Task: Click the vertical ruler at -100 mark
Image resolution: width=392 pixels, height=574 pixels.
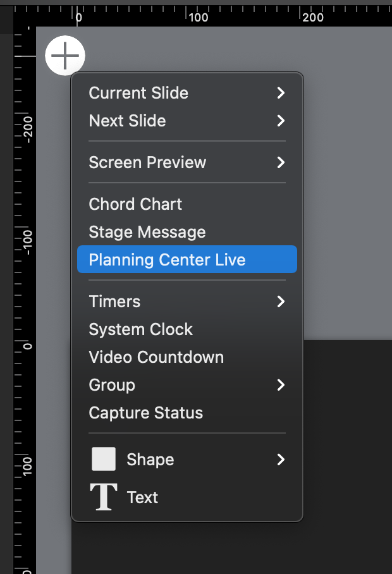Action: 28,242
